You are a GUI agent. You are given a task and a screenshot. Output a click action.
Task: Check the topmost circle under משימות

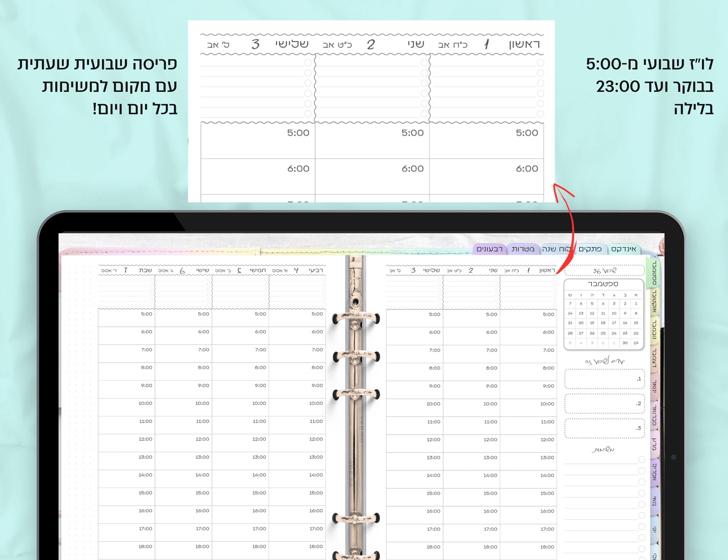641,460
